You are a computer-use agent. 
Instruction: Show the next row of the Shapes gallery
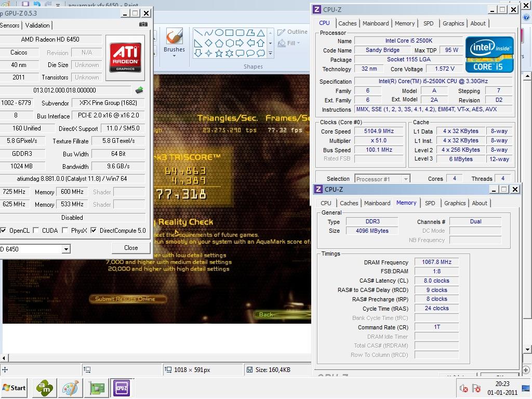coord(270,43)
